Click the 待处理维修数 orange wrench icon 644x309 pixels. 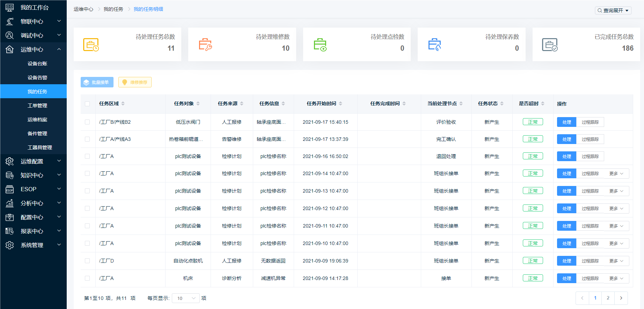[205, 45]
